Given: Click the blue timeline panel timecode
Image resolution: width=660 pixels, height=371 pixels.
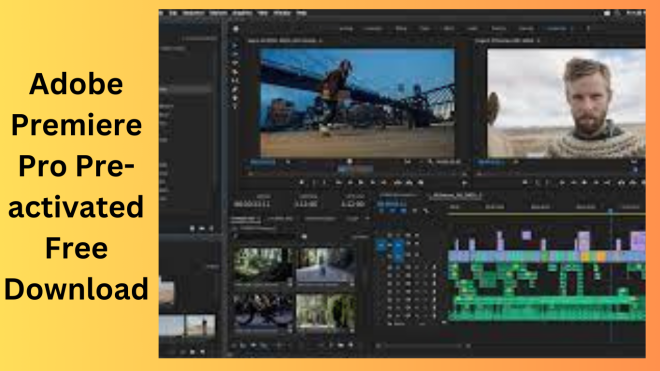Looking at the screenshot, I should tap(392, 204).
